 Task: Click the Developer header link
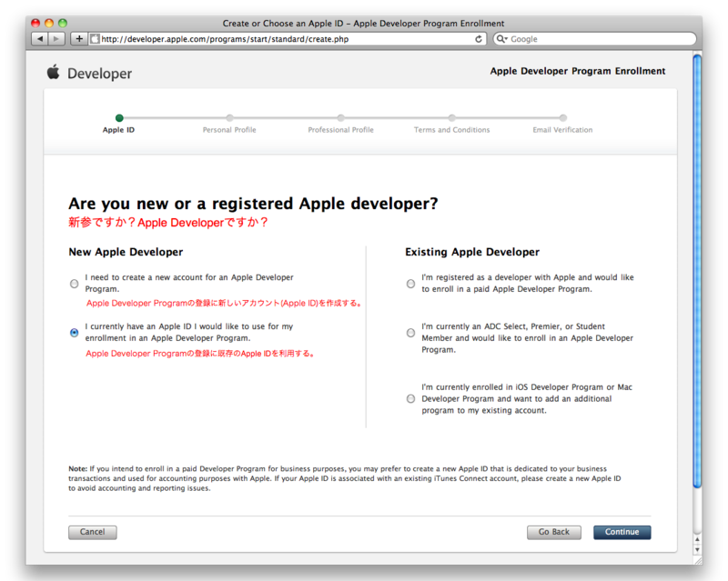click(x=99, y=74)
